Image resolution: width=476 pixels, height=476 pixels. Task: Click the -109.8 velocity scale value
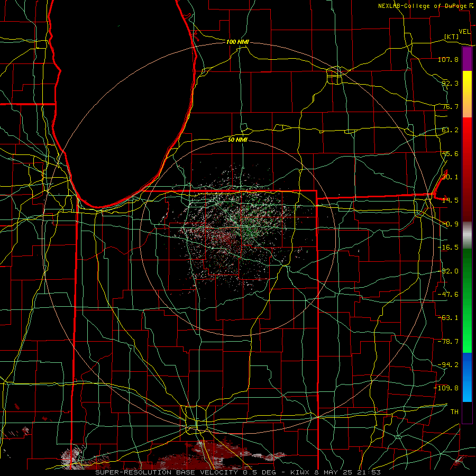(446, 388)
